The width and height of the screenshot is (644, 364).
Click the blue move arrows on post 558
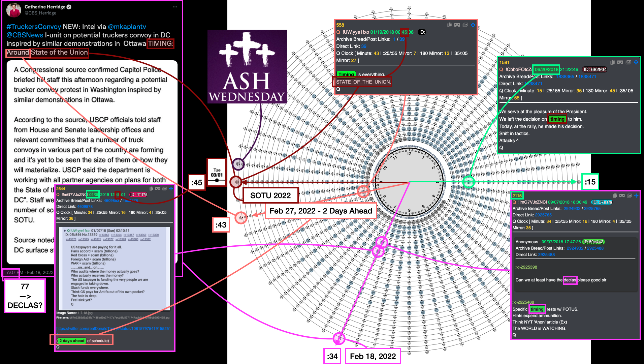pos(473,25)
